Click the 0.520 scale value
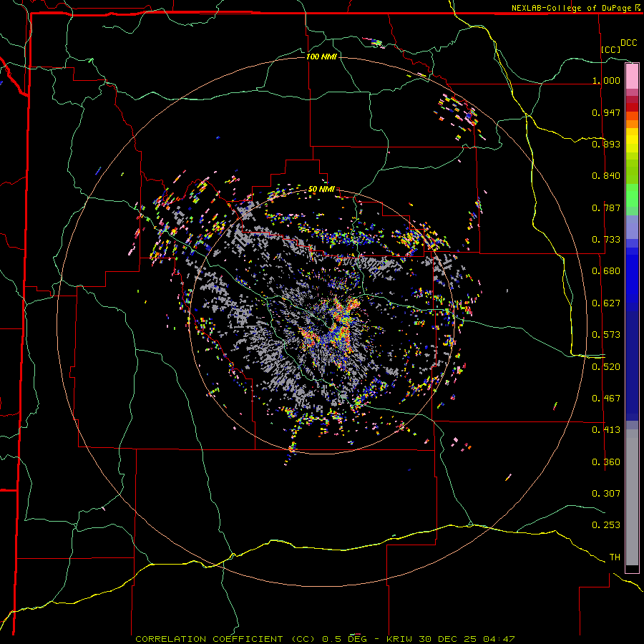Screen dimensions: 644x644 click(x=606, y=367)
